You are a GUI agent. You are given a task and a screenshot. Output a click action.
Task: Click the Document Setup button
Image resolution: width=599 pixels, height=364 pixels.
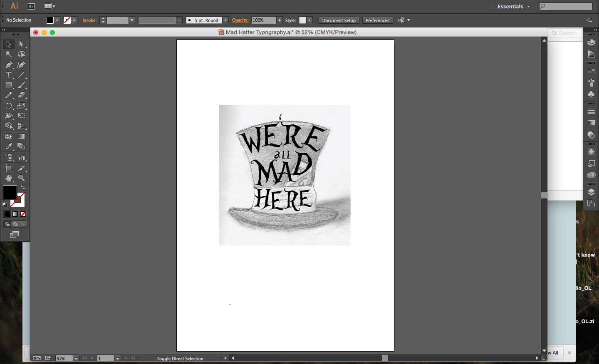pyautogui.click(x=339, y=20)
